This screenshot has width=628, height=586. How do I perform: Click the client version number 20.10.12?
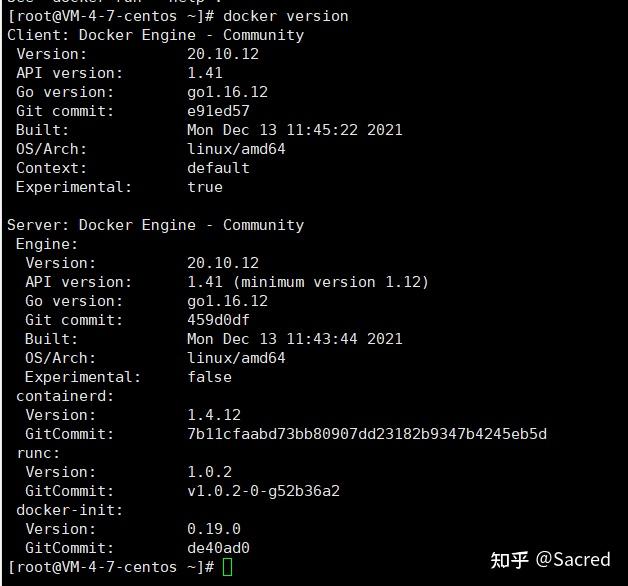pyautogui.click(x=223, y=54)
